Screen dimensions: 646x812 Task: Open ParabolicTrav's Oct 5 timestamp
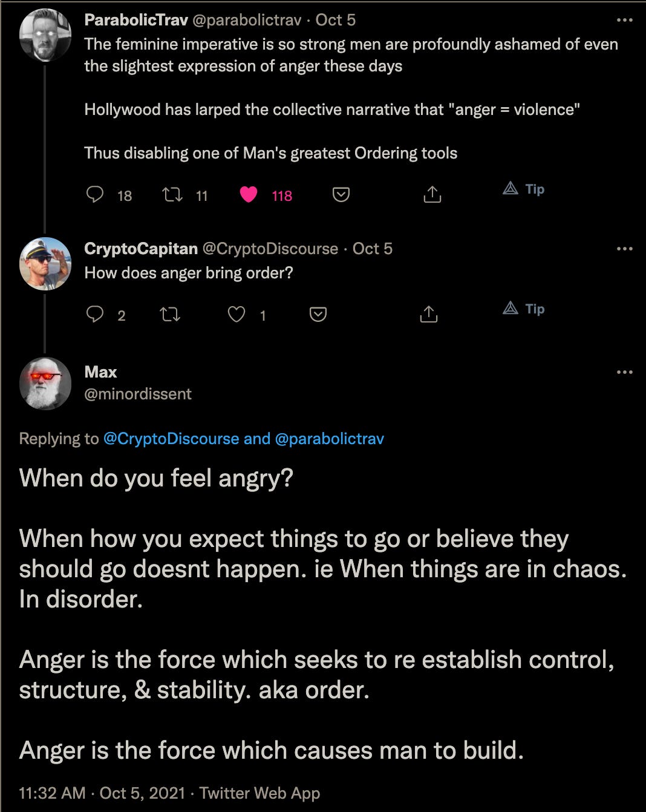[x=334, y=19]
